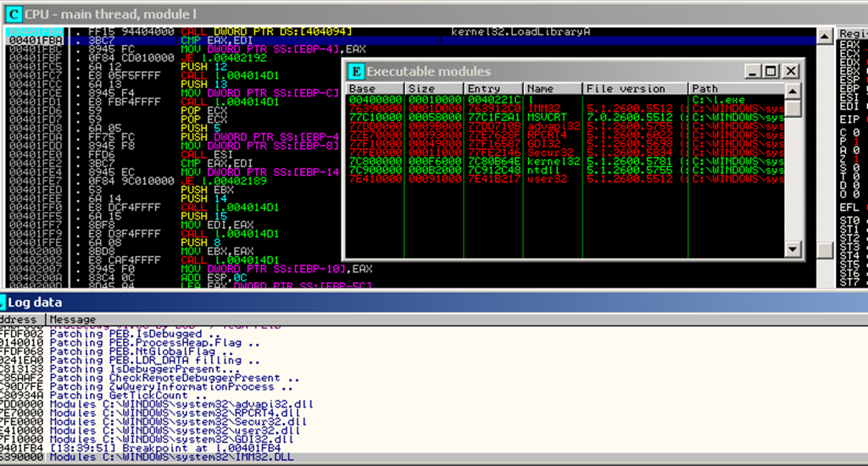868x466 pixels.
Task: Sort modules by Size column header
Action: pos(435,88)
